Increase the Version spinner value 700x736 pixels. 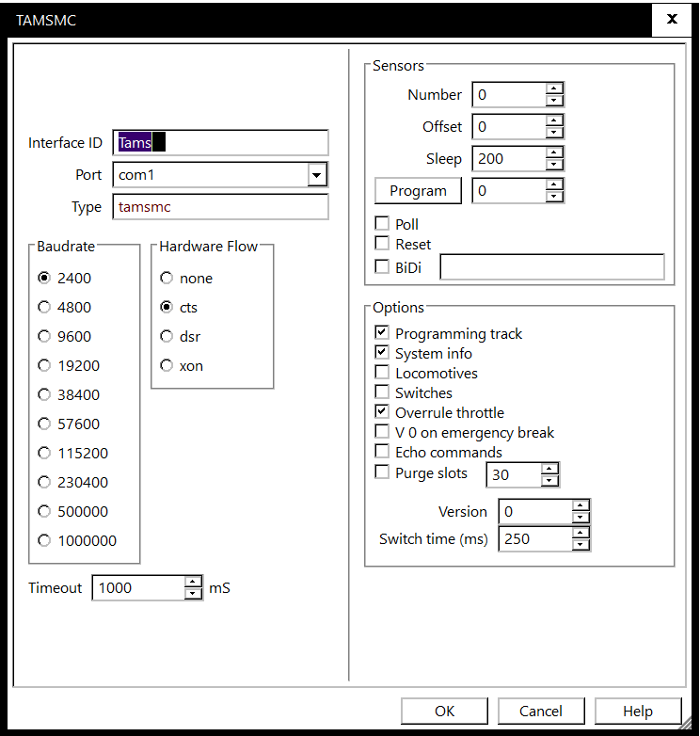coord(581,505)
